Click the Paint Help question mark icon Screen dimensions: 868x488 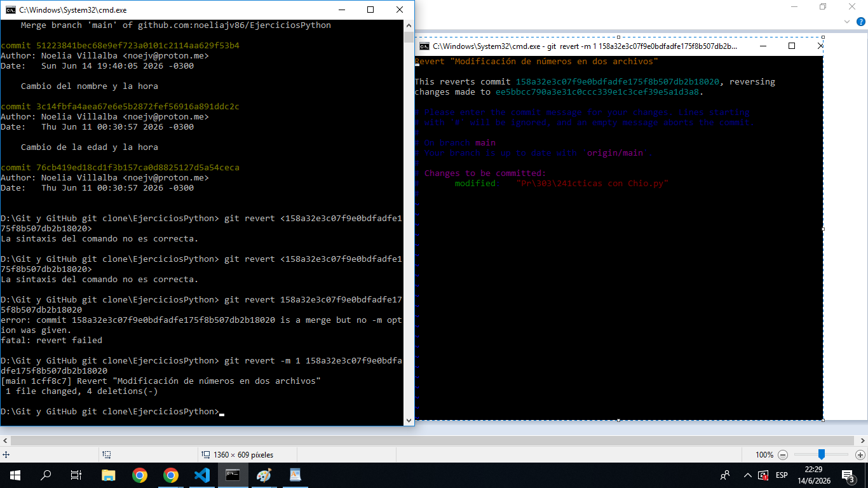tap(860, 22)
